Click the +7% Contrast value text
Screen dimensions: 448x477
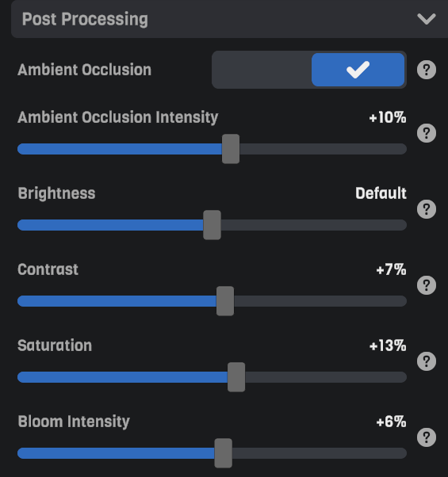click(391, 269)
